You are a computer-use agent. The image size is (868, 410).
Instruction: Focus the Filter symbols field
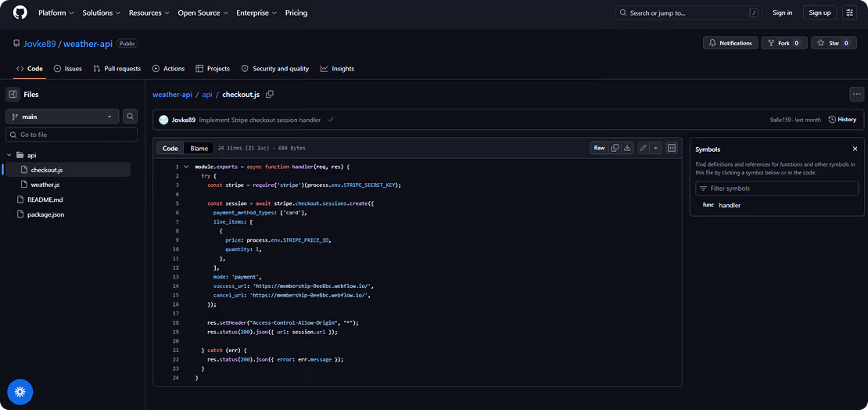(777, 189)
